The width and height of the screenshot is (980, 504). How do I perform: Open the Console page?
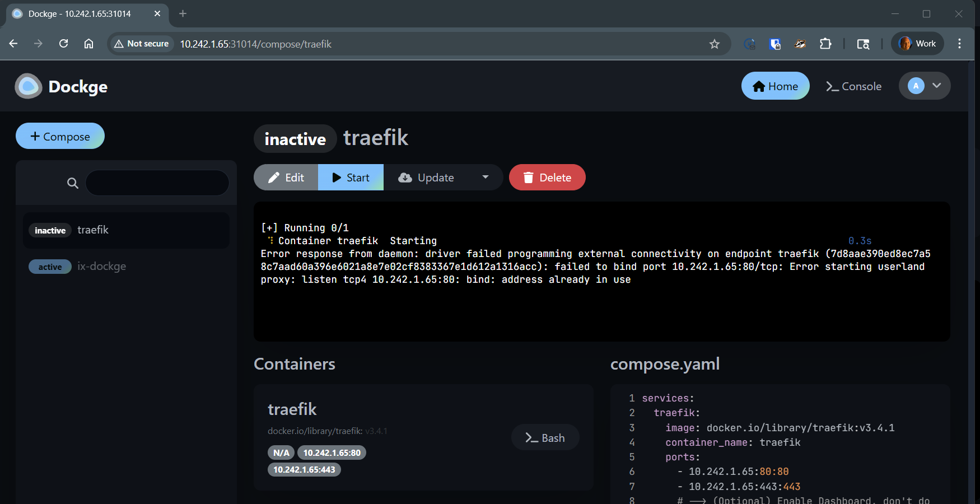pos(853,86)
